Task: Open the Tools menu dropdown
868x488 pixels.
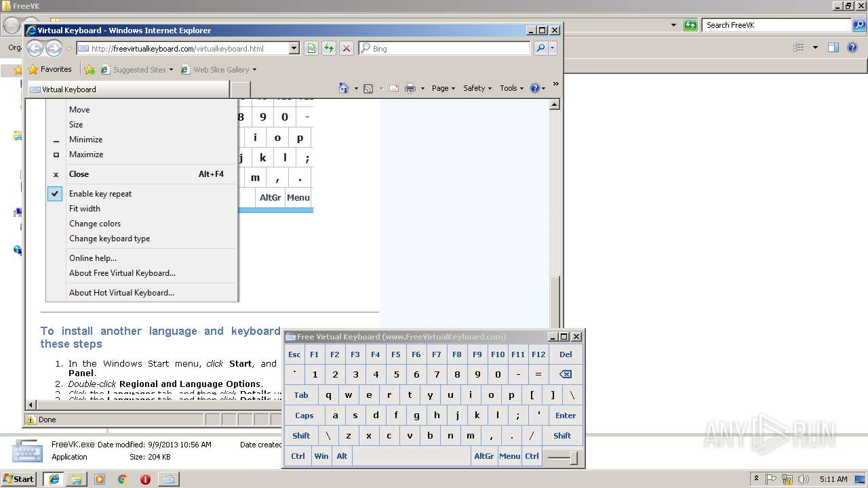Action: point(512,88)
